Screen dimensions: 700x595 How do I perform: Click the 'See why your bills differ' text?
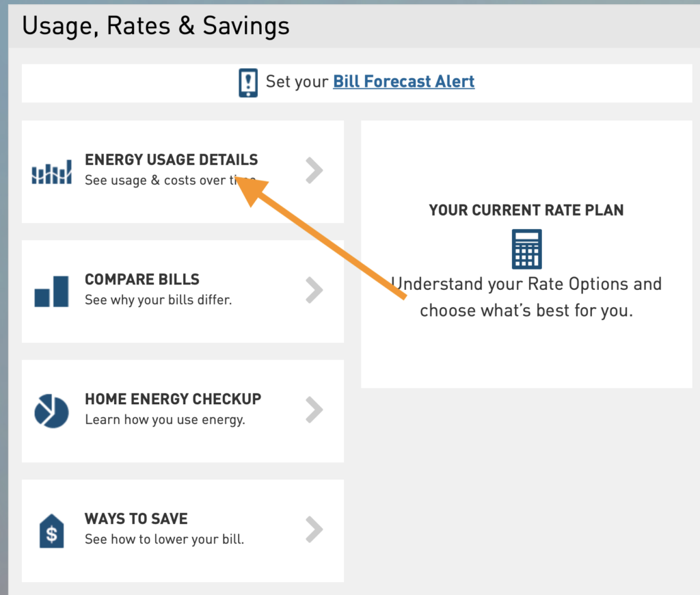(158, 300)
